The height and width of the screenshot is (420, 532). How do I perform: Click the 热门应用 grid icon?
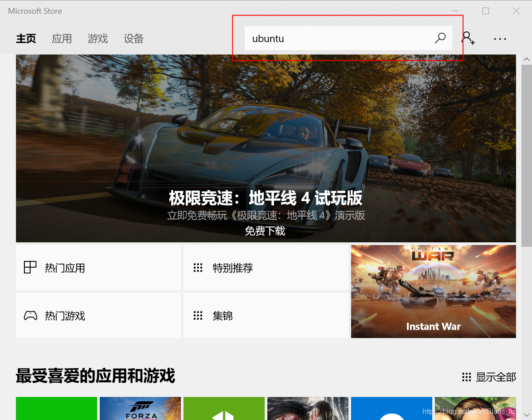[30, 268]
